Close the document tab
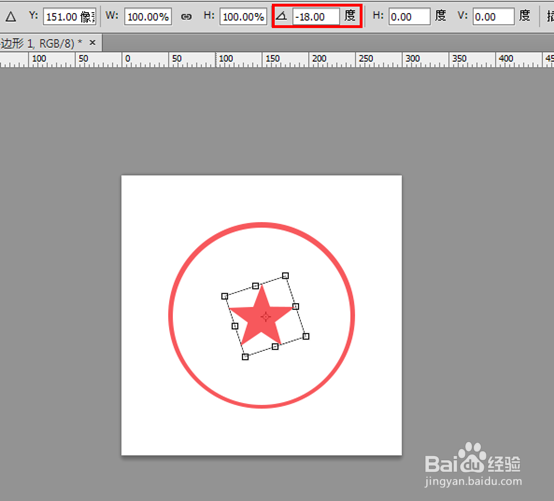The height and width of the screenshot is (501, 554). pyautogui.click(x=93, y=43)
